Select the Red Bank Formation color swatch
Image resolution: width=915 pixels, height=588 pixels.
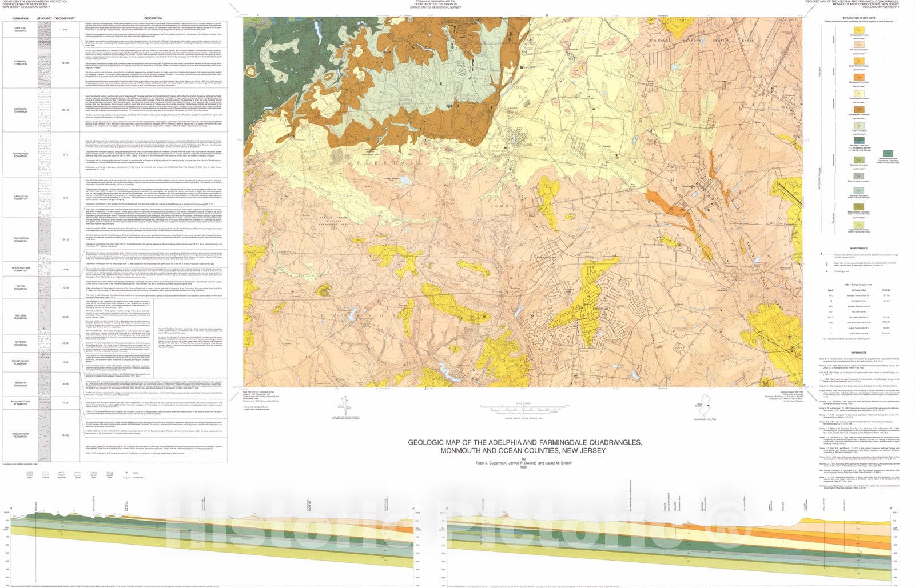pyautogui.click(x=858, y=141)
